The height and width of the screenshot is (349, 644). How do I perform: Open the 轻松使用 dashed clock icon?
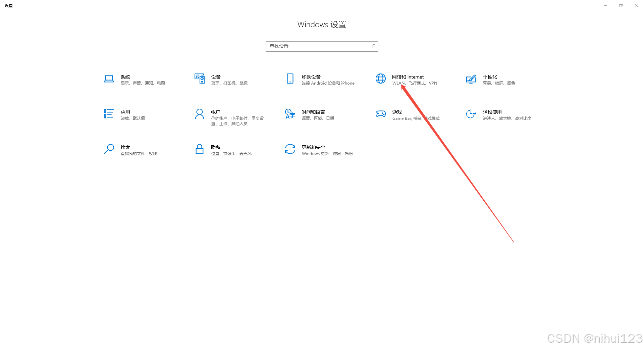tap(471, 114)
